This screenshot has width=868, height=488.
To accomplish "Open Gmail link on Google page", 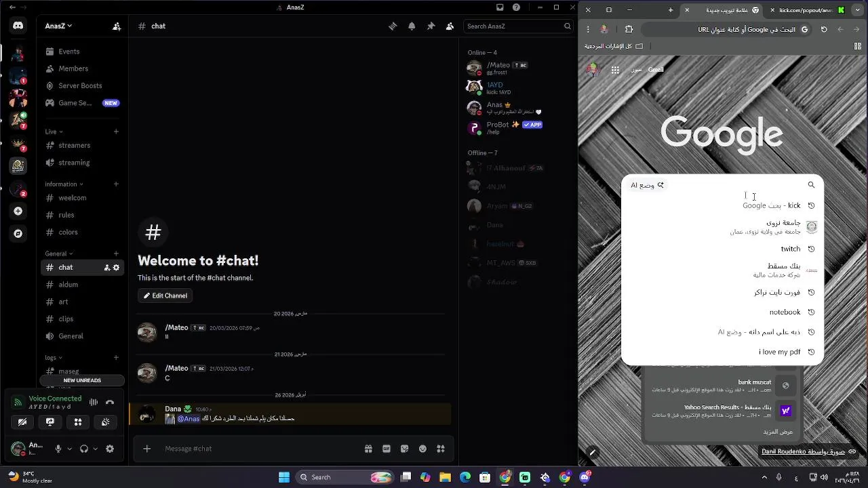I will [656, 70].
